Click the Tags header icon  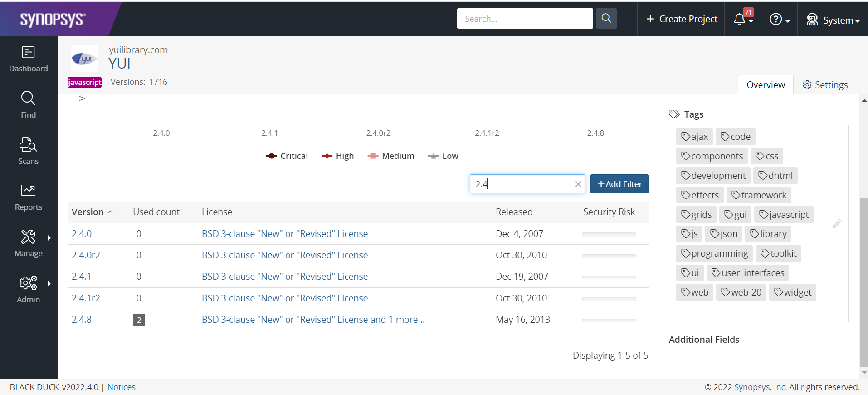click(674, 114)
